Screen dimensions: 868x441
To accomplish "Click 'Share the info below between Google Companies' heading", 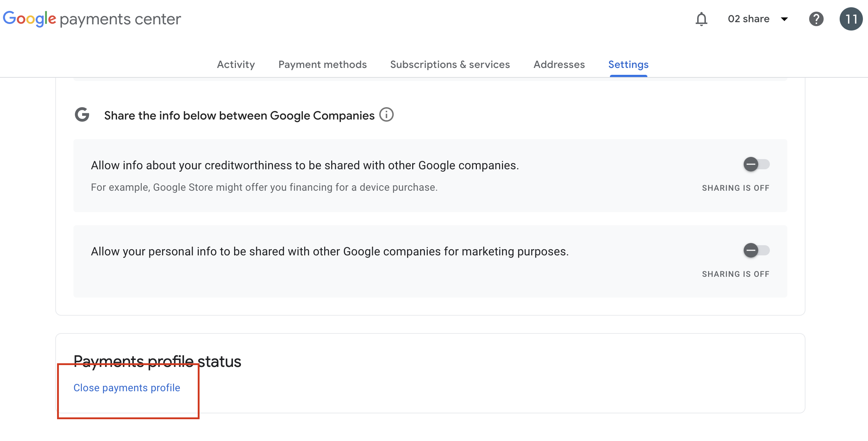I will pos(239,116).
